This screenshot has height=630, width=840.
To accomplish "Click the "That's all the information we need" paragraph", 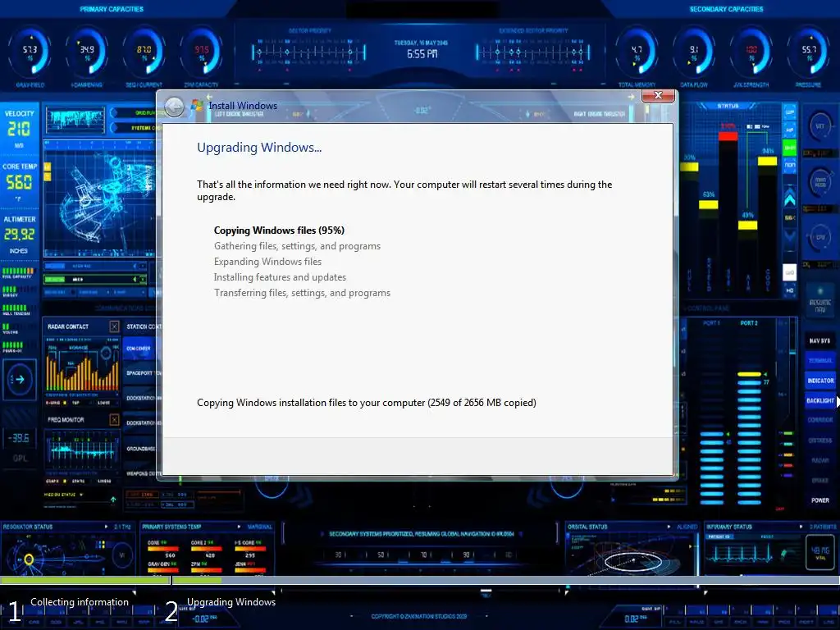I will 404,190.
